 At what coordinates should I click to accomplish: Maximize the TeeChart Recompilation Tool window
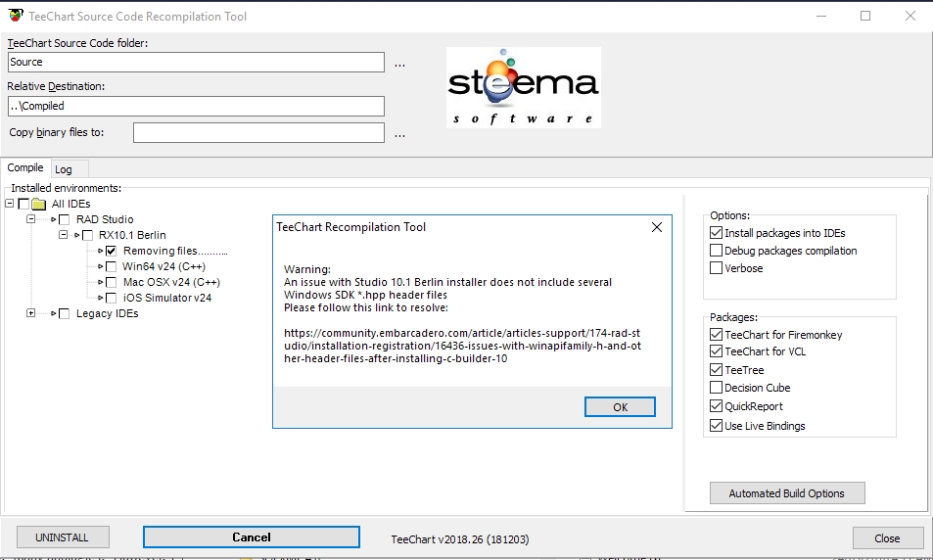pos(865,16)
